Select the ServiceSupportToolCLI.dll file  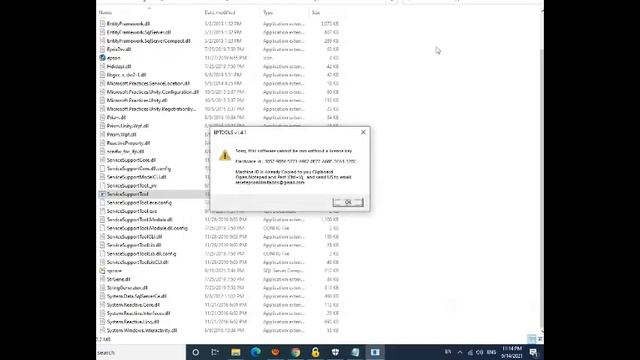[x=134, y=237]
